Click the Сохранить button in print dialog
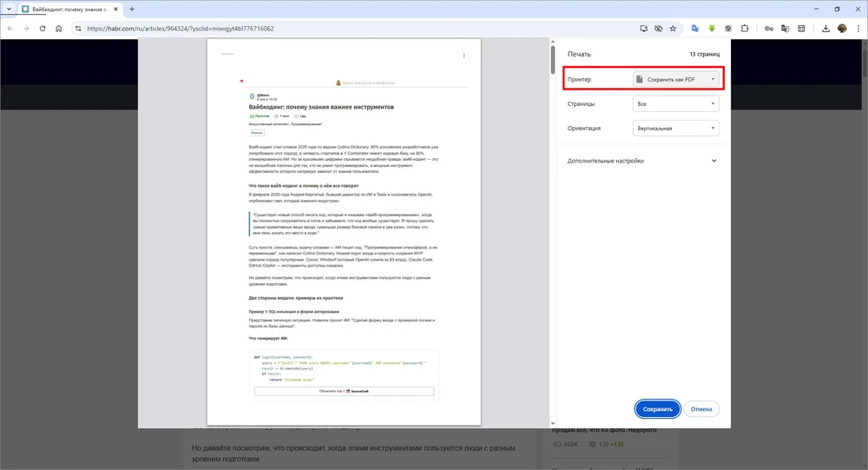 [x=658, y=408]
